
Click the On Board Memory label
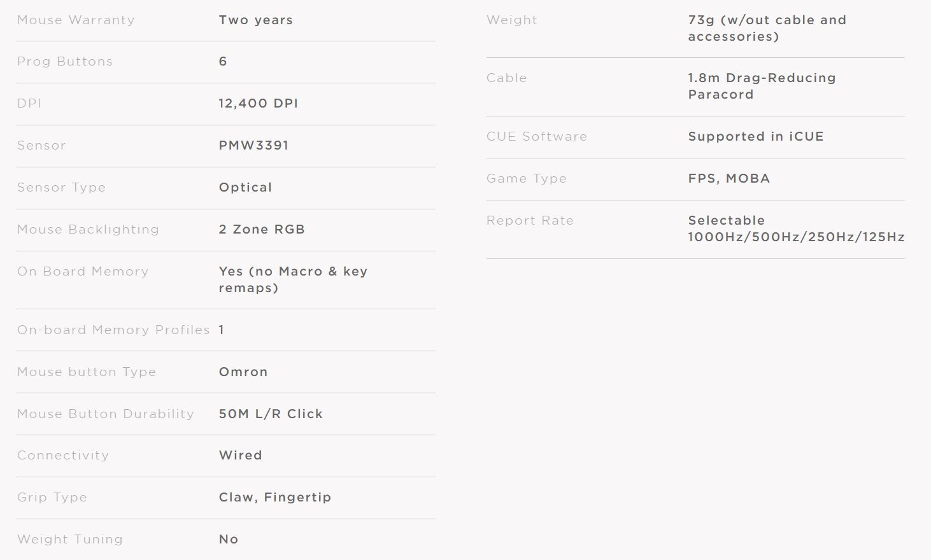click(83, 272)
